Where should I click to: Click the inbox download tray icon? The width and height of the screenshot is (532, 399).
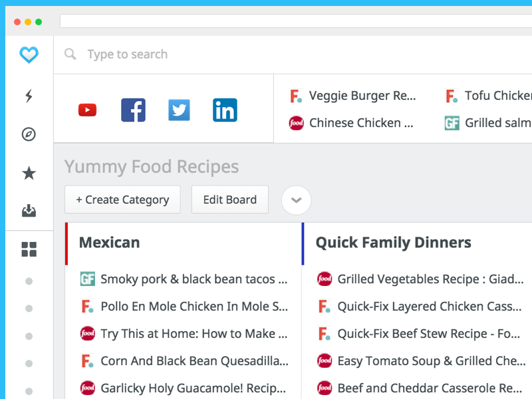coord(29,211)
